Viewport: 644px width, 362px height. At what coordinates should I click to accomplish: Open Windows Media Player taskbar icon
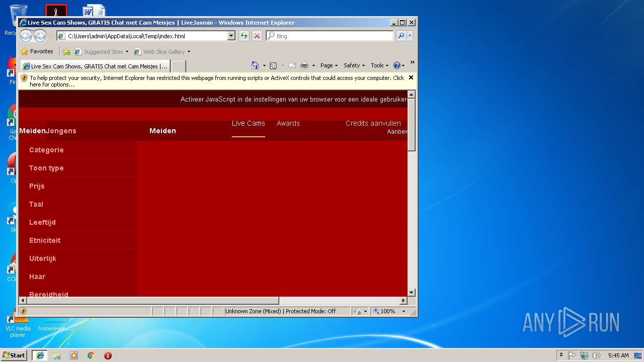pos(74,355)
